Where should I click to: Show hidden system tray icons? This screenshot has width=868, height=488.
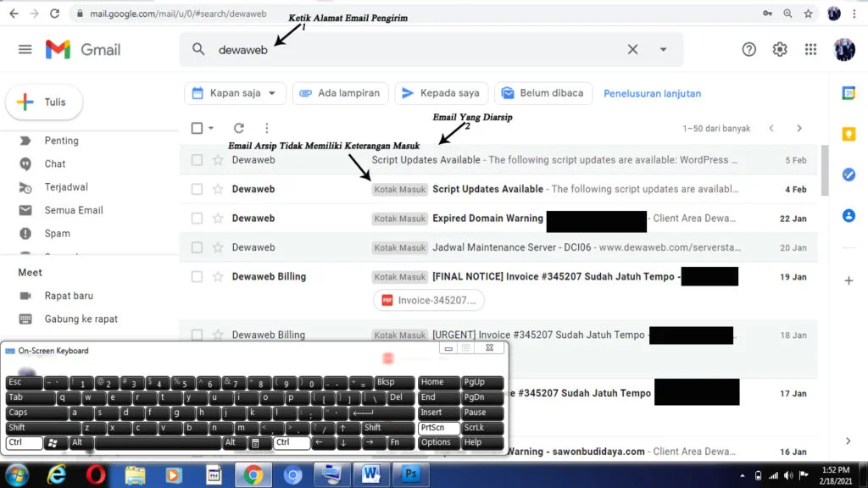(x=743, y=475)
